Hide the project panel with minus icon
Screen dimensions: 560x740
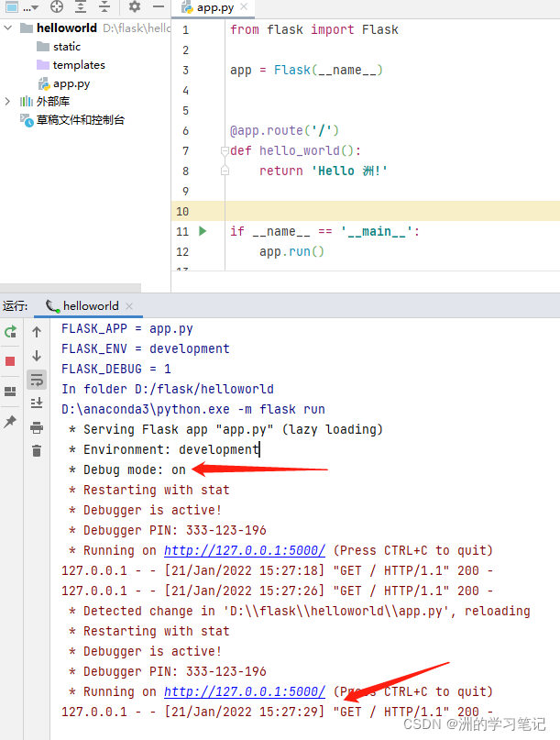click(x=159, y=6)
